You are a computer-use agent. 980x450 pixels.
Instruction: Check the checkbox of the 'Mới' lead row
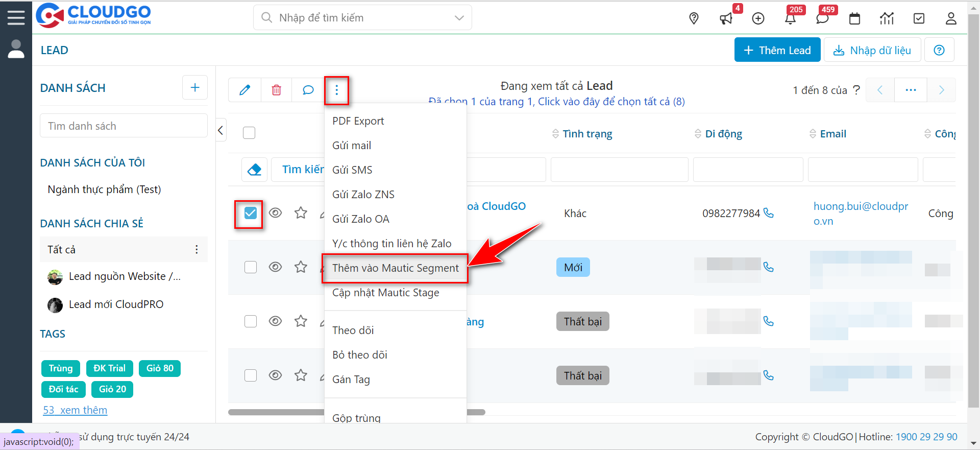pyautogui.click(x=250, y=267)
